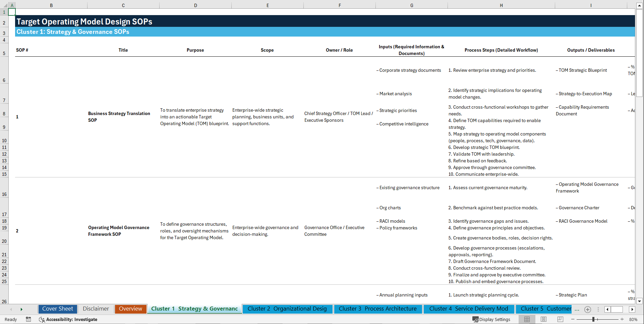
Task: Open the Cluster 3 Process Architecture sheet
Action: point(378,309)
